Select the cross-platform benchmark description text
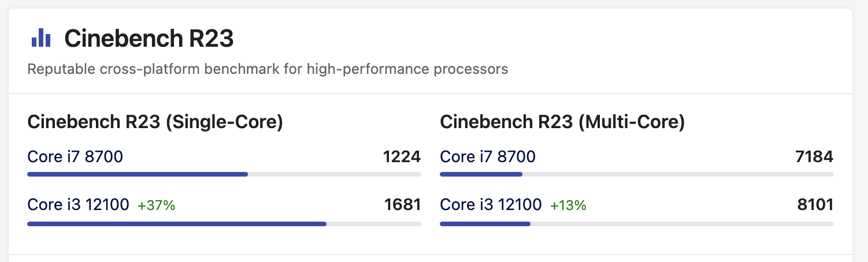The height and width of the screenshot is (262, 868). [268, 70]
